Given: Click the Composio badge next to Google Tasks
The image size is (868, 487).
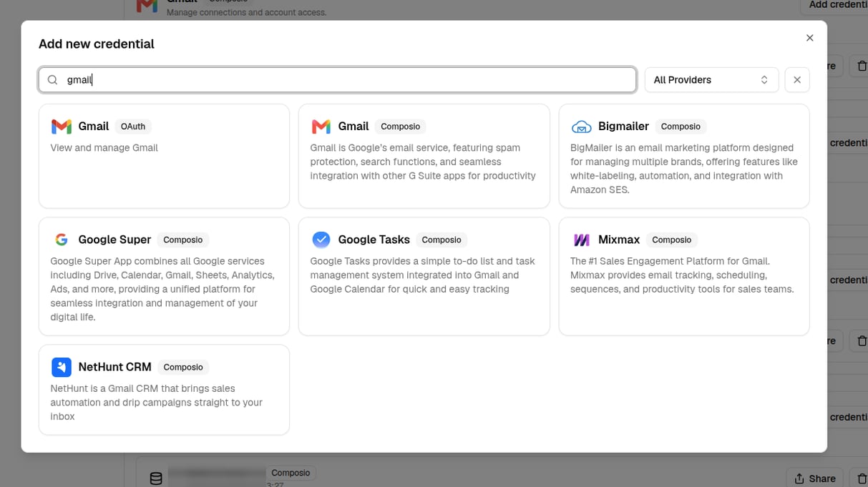Looking at the screenshot, I should [442, 240].
